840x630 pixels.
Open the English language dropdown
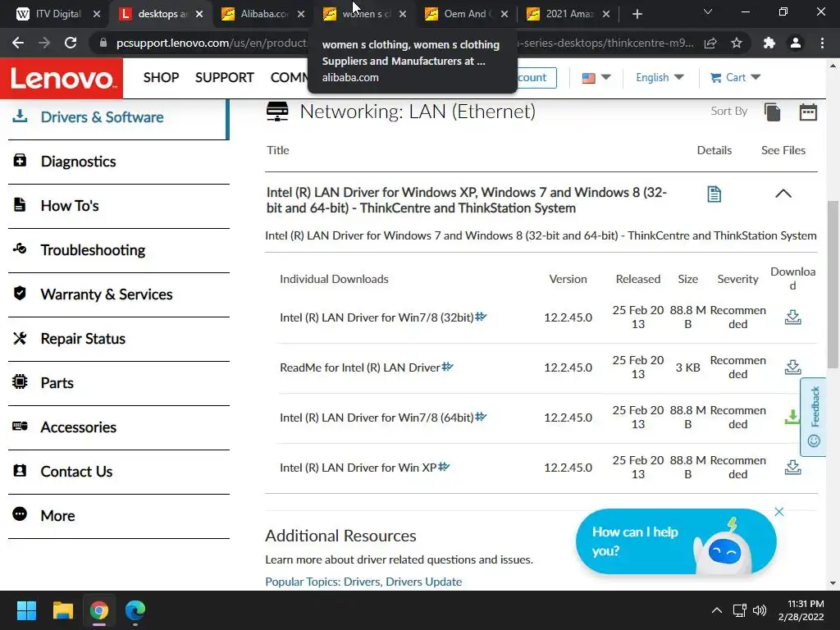tap(660, 78)
